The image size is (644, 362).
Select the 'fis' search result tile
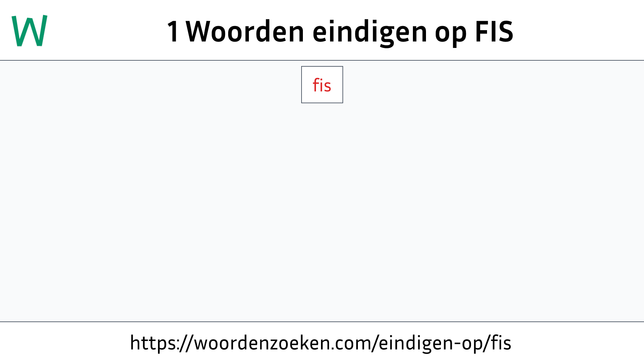(322, 84)
